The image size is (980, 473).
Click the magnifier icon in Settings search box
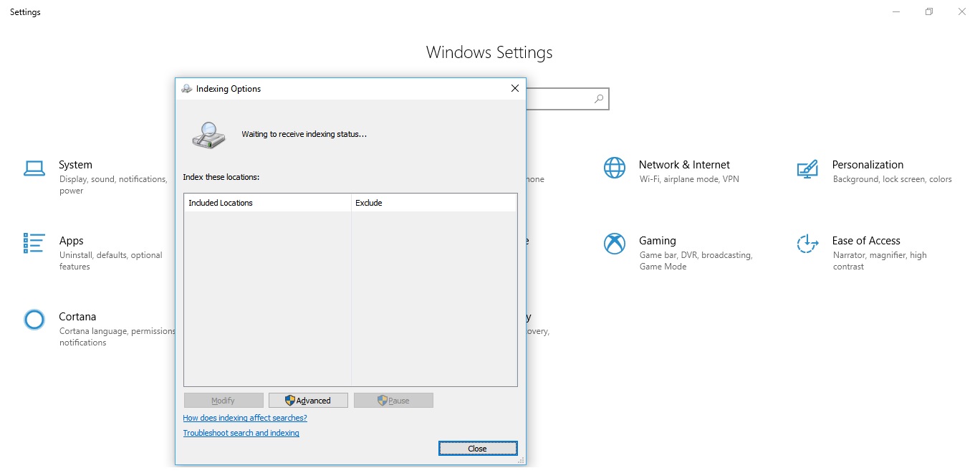[599, 99]
